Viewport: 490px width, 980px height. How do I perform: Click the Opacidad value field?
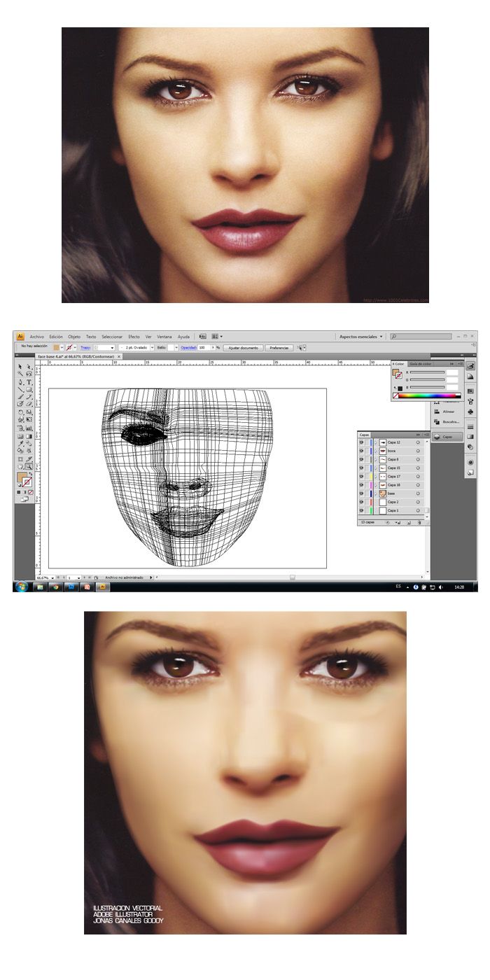[x=204, y=347]
